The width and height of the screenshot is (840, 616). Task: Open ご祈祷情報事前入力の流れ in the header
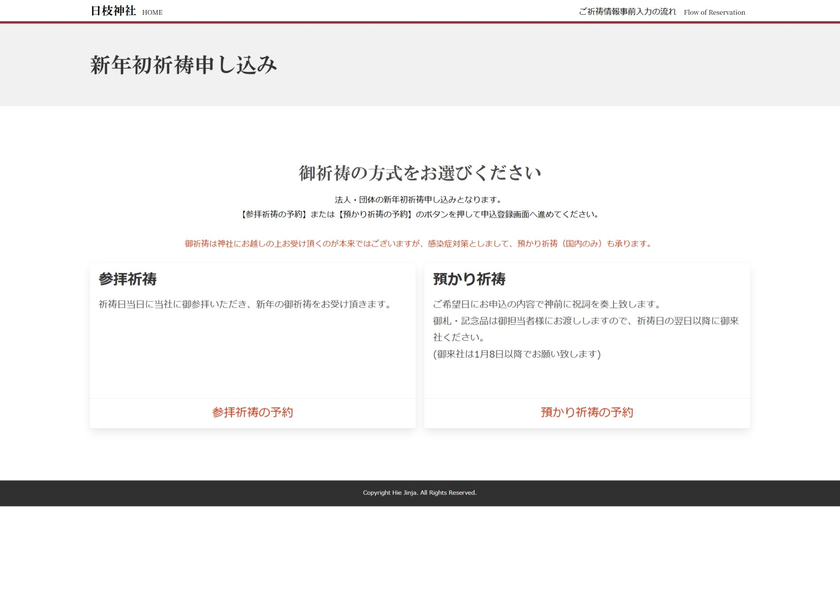pyautogui.click(x=627, y=12)
